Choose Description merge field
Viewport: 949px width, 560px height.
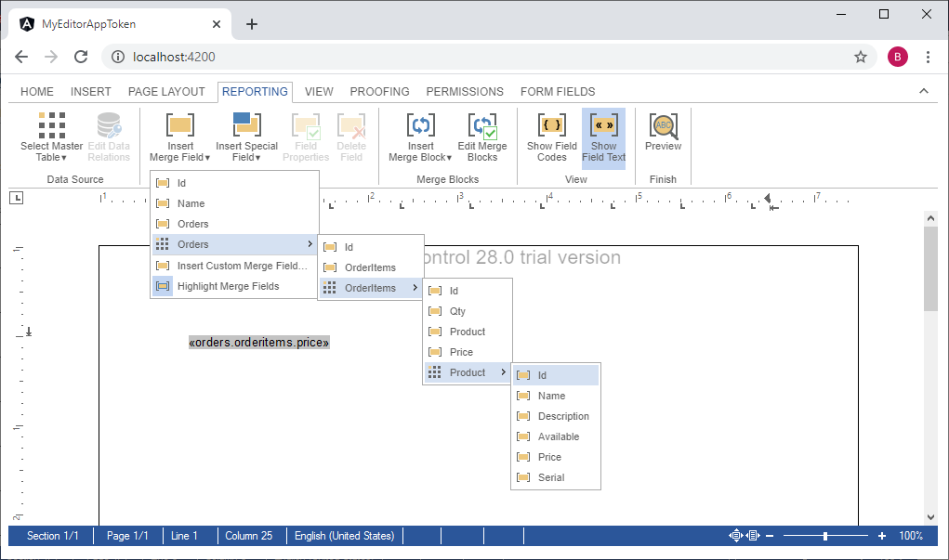point(556,417)
